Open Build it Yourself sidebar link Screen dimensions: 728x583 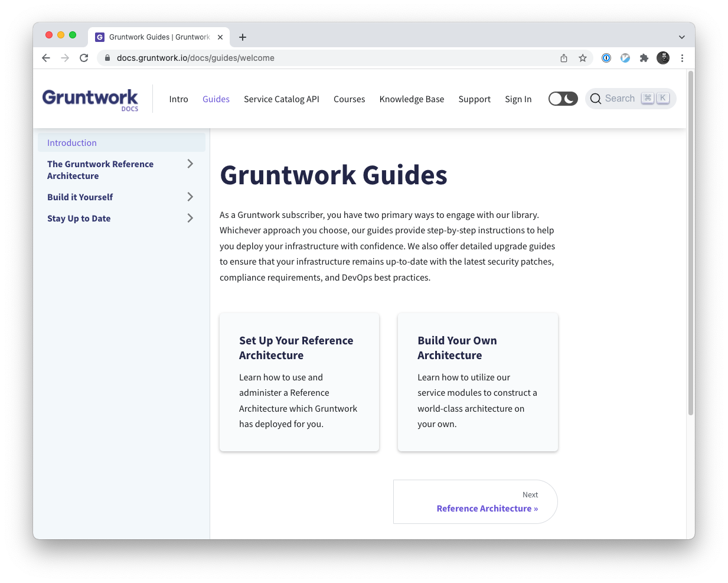pos(80,197)
